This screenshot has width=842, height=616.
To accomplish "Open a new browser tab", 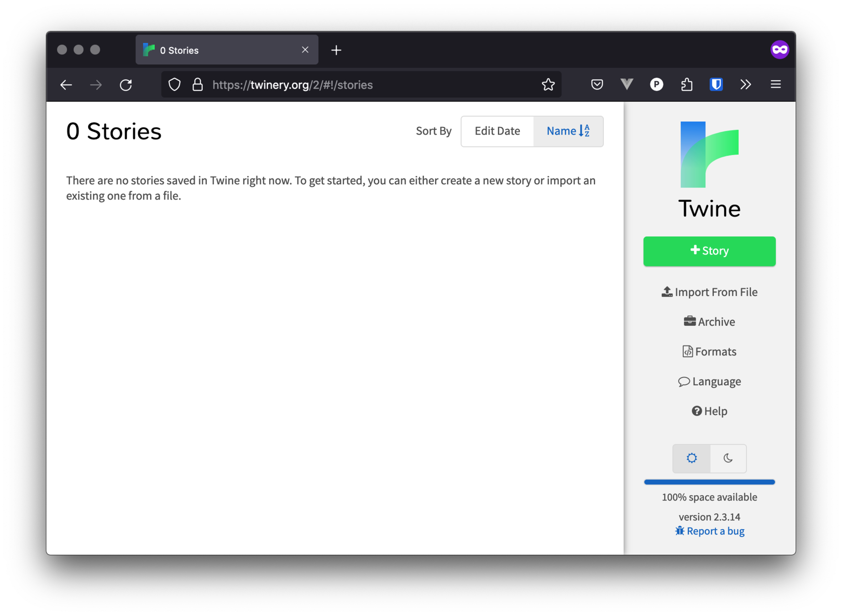I will (336, 50).
